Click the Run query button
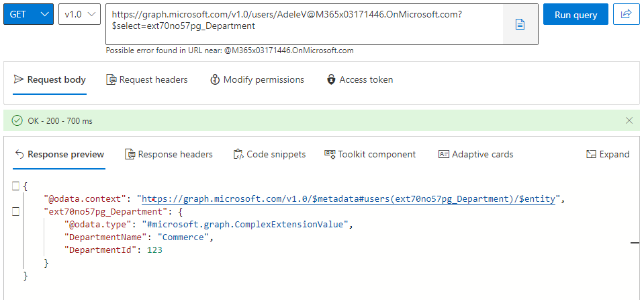Image resolution: width=644 pixels, height=300 pixels. tap(576, 14)
